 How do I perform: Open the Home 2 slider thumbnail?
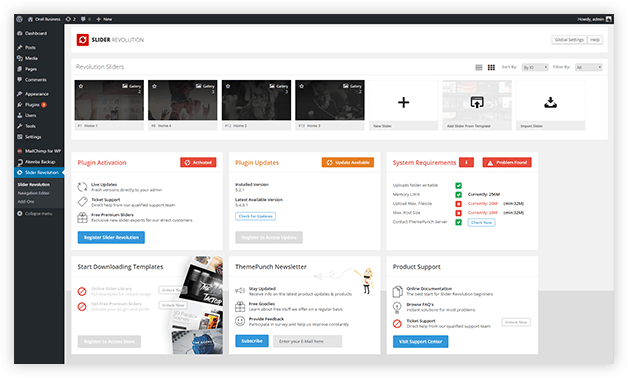click(x=256, y=100)
